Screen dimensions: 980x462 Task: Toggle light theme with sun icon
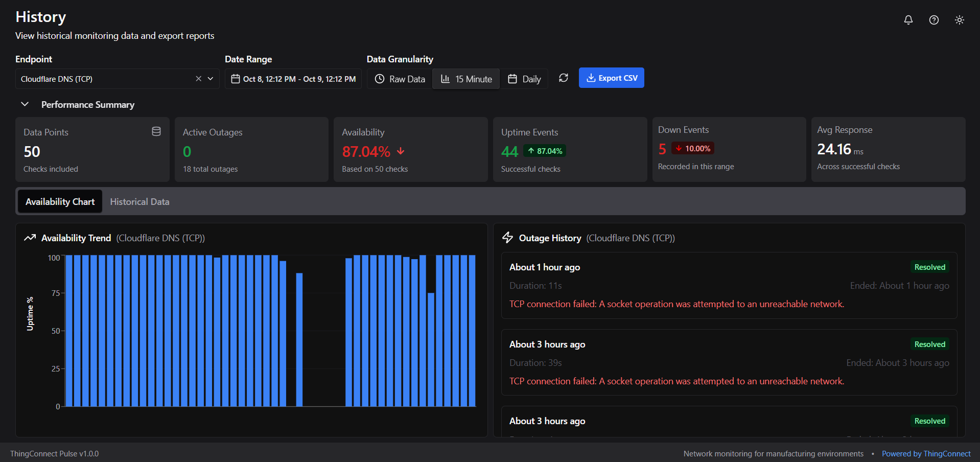[959, 20]
